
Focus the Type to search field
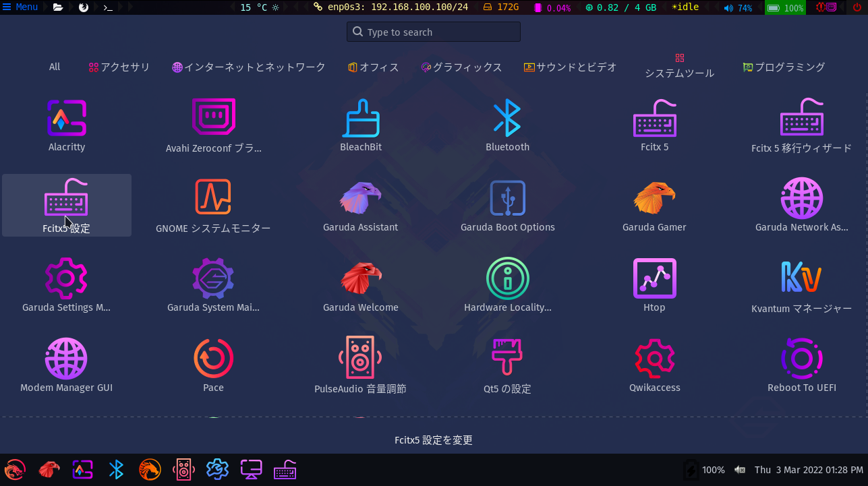point(434,32)
